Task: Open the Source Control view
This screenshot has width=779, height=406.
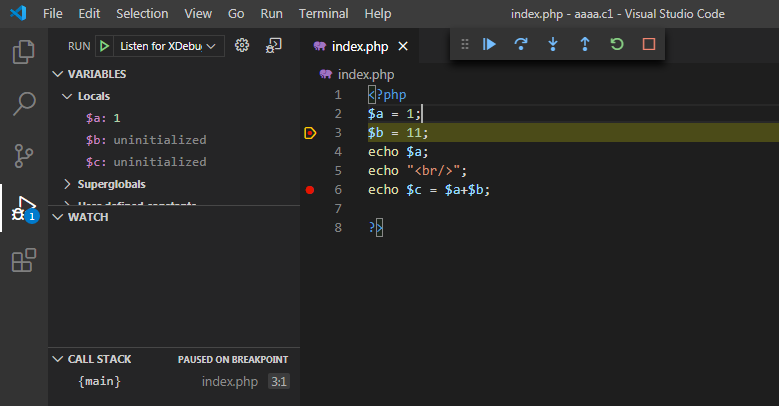Action: [x=23, y=156]
